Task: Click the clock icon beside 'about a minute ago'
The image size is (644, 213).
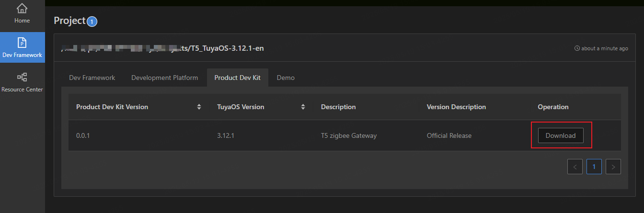Action: pos(577,48)
